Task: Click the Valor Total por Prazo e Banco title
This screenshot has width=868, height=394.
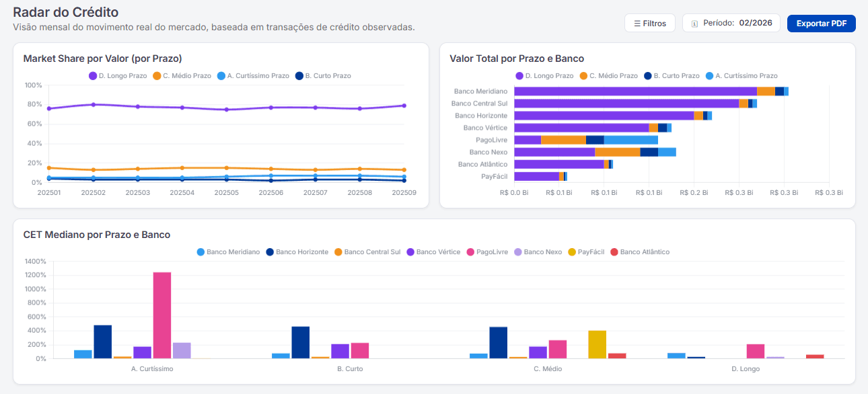Action: [517, 58]
